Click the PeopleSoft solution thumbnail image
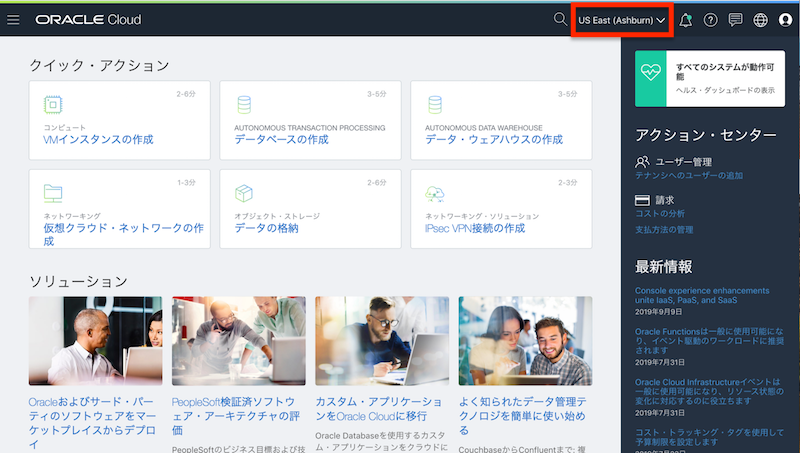Viewport: 800px width, 453px height. (236, 341)
